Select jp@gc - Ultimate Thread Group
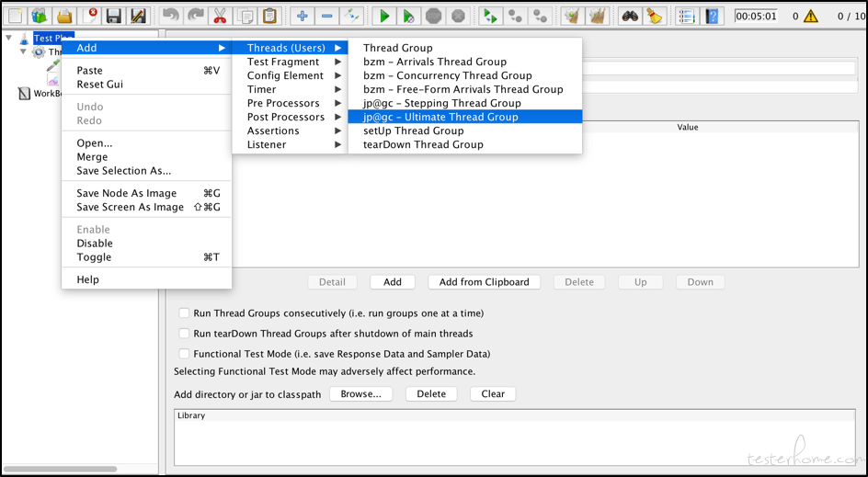The height and width of the screenshot is (477, 868). click(x=440, y=117)
